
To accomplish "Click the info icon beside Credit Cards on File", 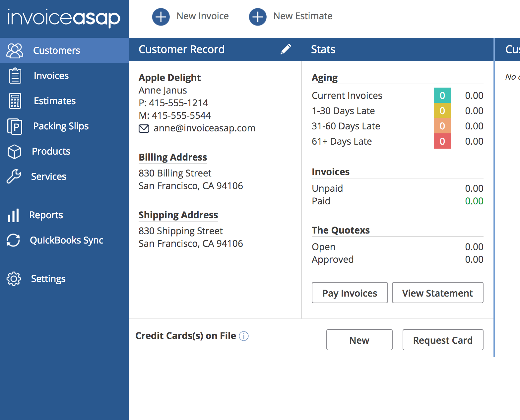I will click(244, 336).
